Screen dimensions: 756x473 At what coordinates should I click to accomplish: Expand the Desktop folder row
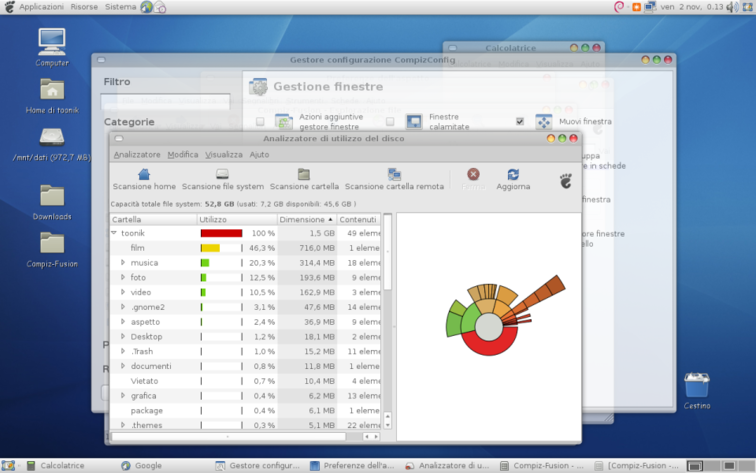[x=123, y=336]
